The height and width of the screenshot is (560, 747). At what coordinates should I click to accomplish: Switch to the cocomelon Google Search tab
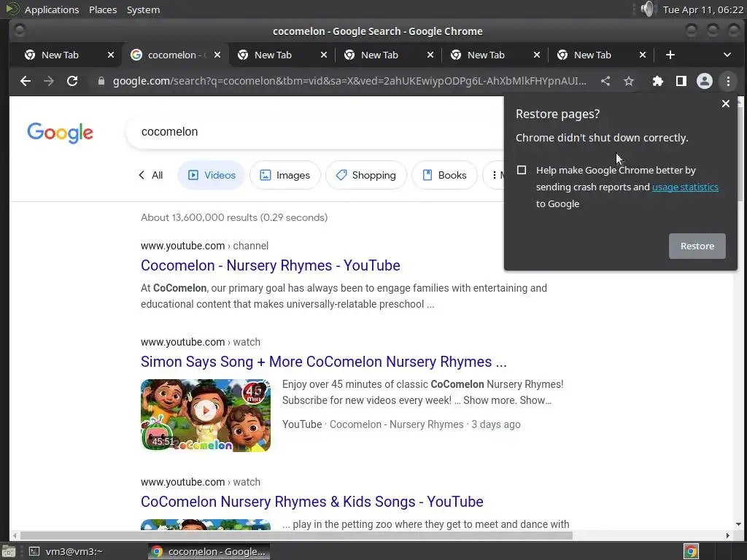click(x=175, y=55)
